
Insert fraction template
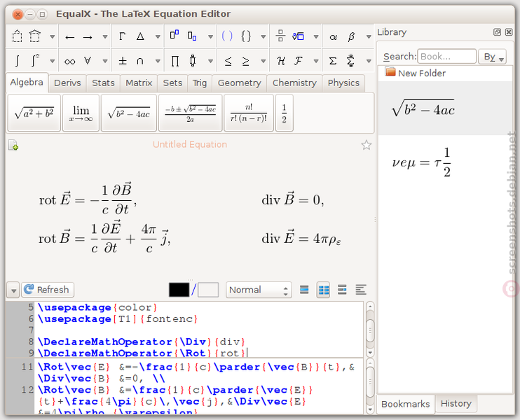coord(280,36)
